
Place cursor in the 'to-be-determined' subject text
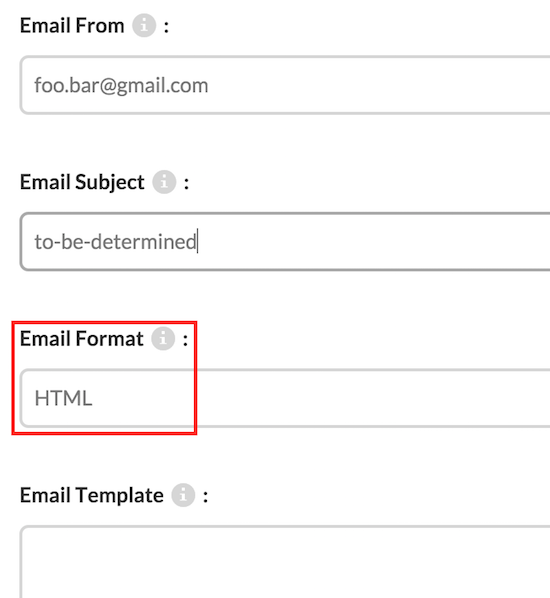[115, 242]
